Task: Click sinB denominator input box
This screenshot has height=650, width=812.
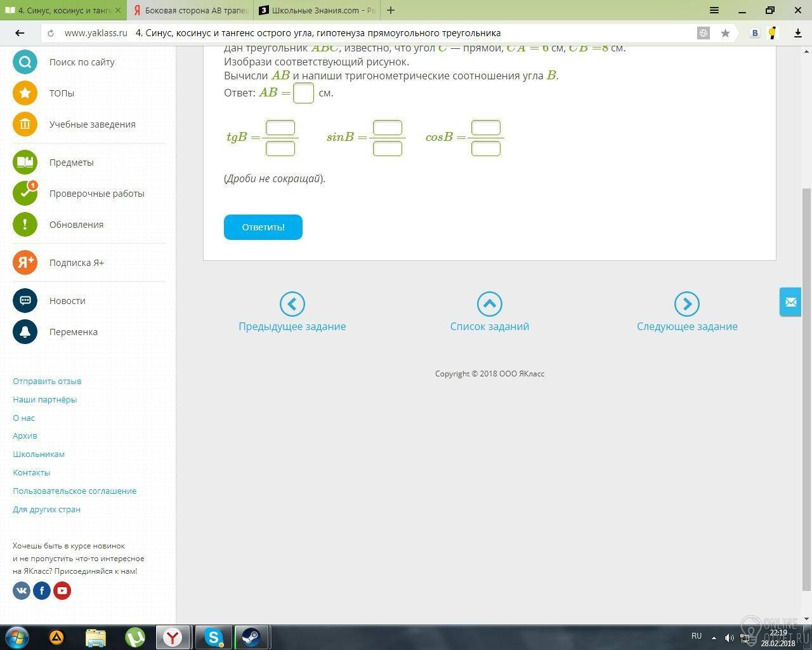Action: coord(388,148)
